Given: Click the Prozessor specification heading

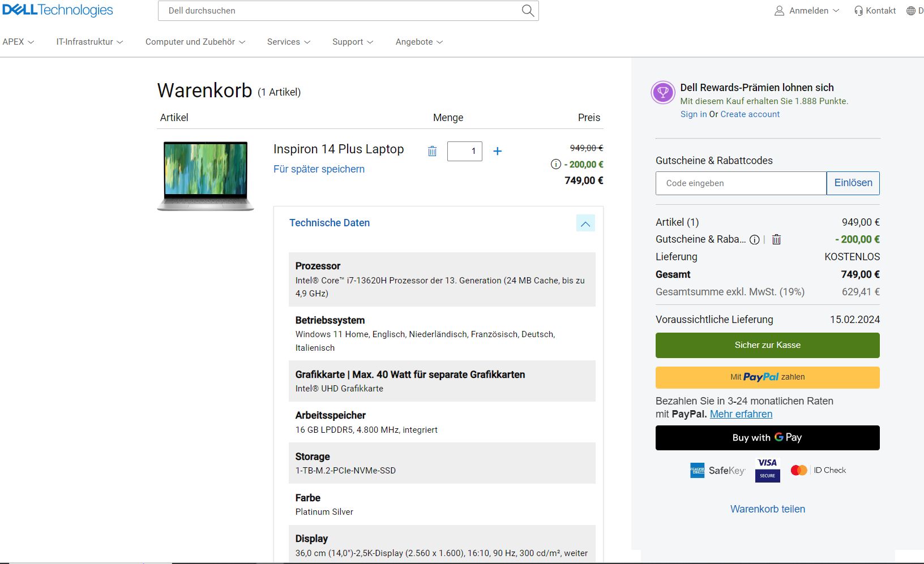Looking at the screenshot, I should [318, 266].
